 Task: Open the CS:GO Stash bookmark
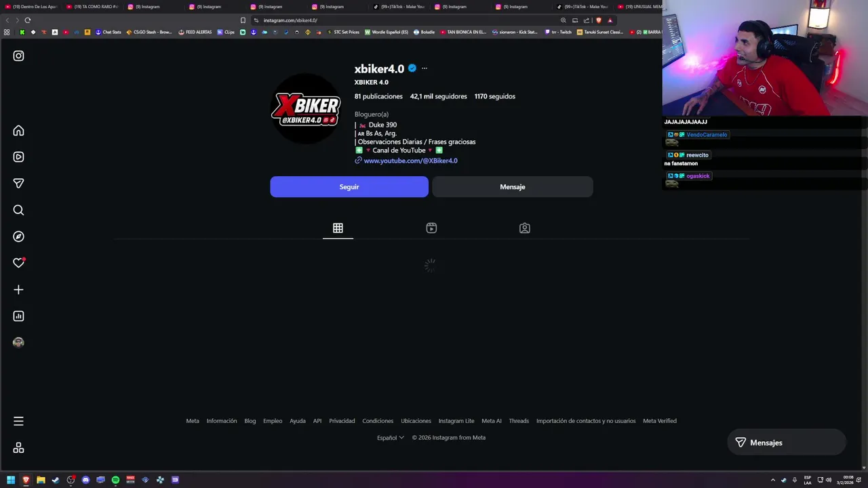[149, 32]
